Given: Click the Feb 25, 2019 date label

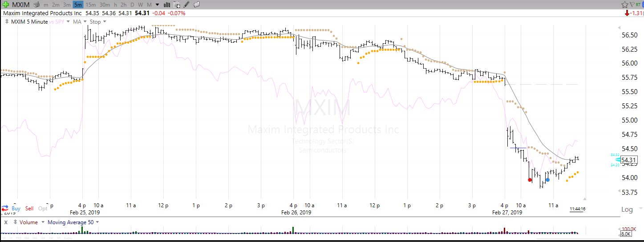Looking at the screenshot, I should coord(85,213).
